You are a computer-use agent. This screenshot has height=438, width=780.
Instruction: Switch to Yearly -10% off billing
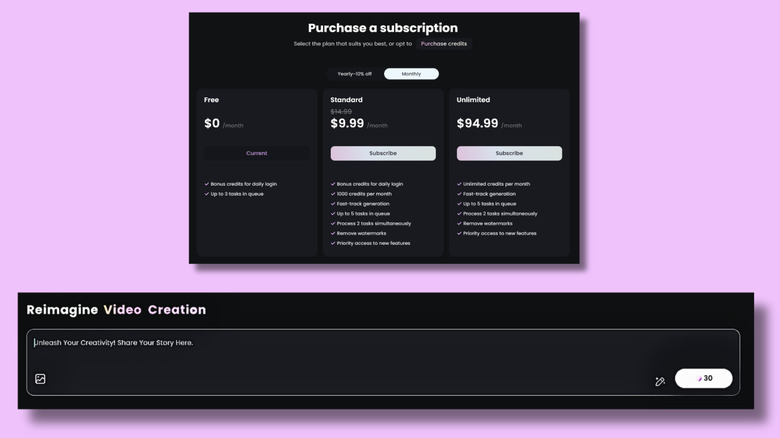pyautogui.click(x=354, y=74)
